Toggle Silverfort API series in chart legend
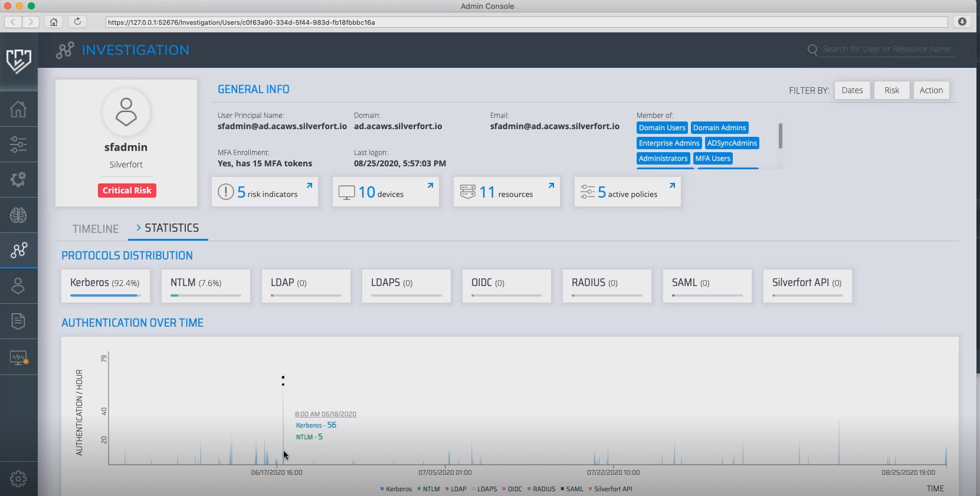This screenshot has width=980, height=496. [x=611, y=489]
